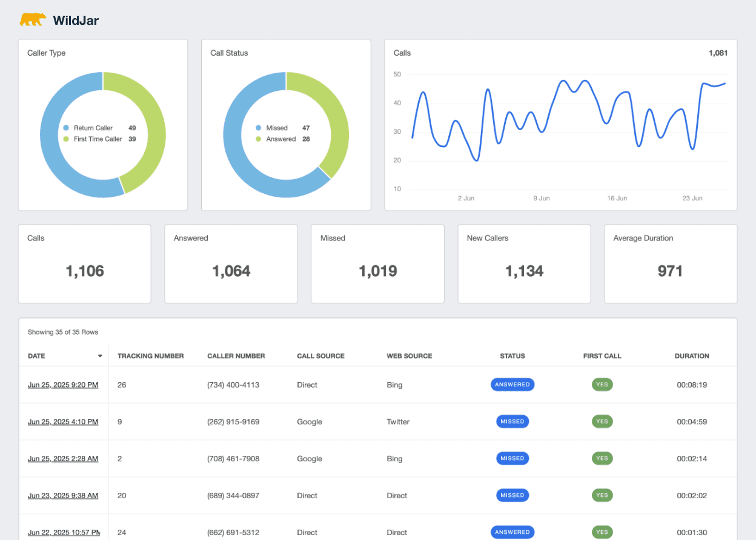The width and height of the screenshot is (756, 540).
Task: Expand the CALL SOURCE column header
Action: pyautogui.click(x=320, y=356)
